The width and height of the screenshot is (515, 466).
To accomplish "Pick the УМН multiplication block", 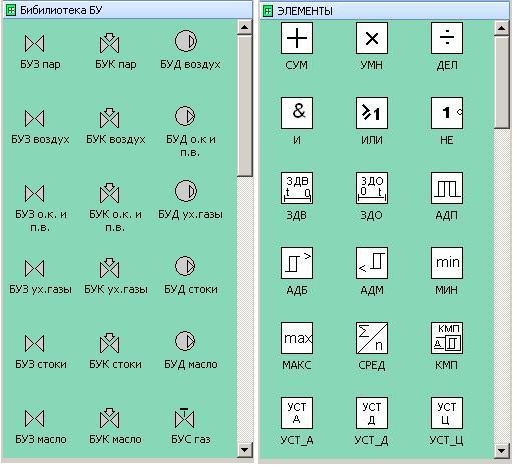I will click(x=372, y=38).
